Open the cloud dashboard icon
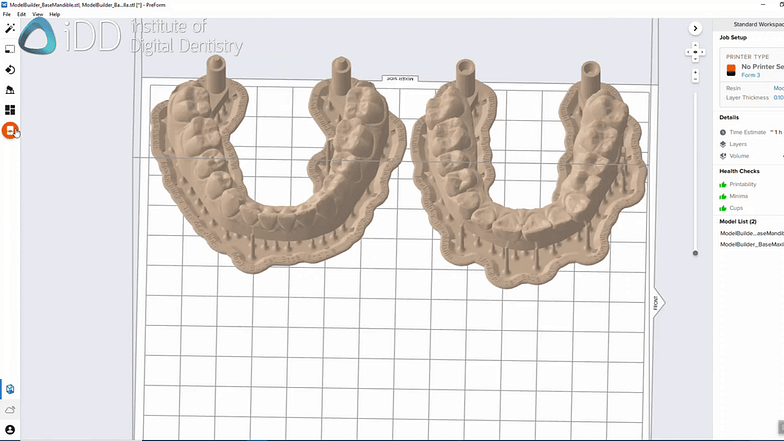The height and width of the screenshot is (441, 784). [x=10, y=409]
